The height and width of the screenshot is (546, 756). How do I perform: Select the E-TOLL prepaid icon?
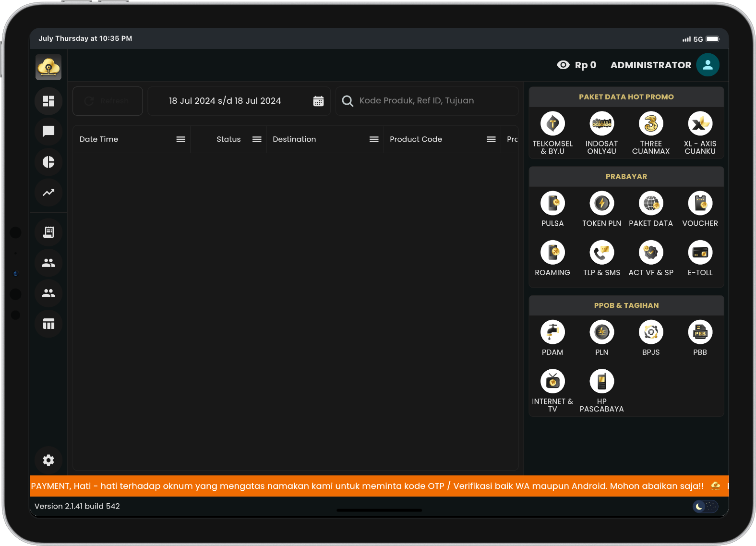click(x=700, y=253)
